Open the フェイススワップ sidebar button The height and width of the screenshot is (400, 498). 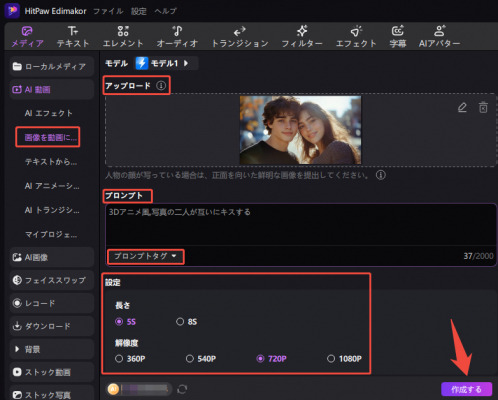tap(51, 280)
